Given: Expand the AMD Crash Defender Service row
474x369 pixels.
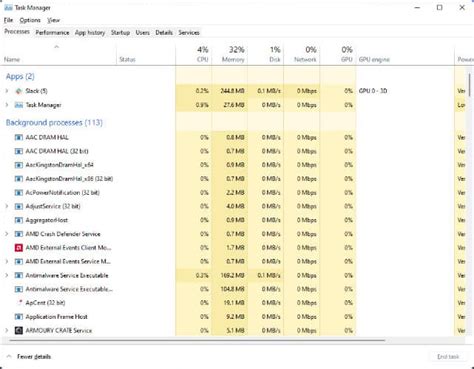Looking at the screenshot, I should [x=7, y=234].
